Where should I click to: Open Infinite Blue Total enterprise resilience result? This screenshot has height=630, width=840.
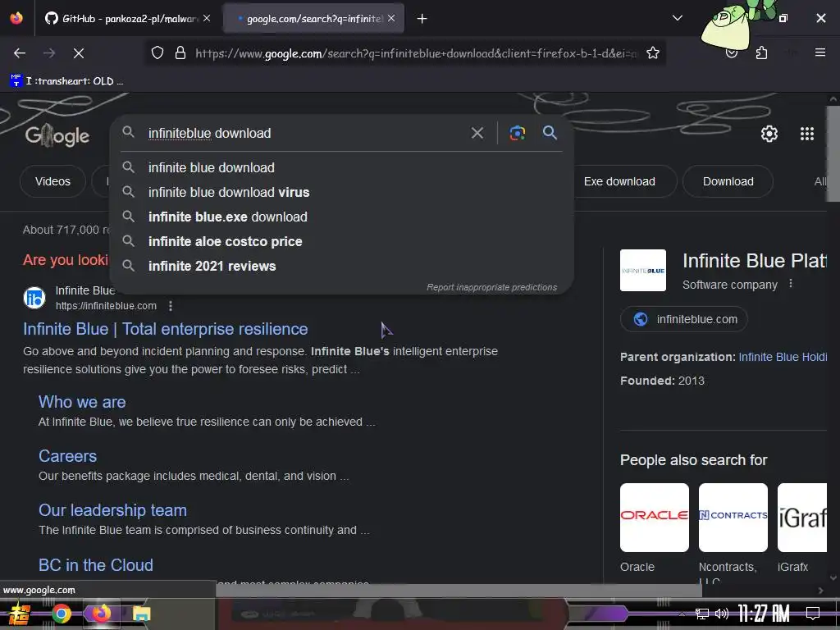tap(166, 329)
